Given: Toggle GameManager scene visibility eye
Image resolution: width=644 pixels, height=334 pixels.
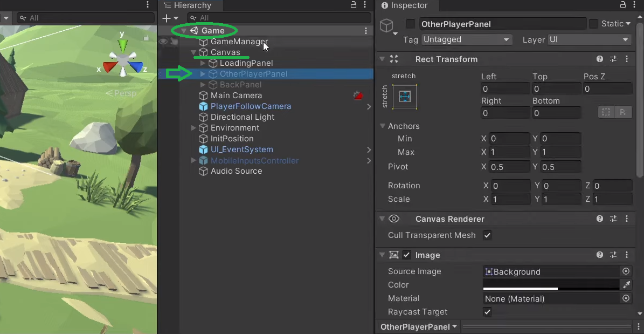Looking at the screenshot, I should point(163,42).
